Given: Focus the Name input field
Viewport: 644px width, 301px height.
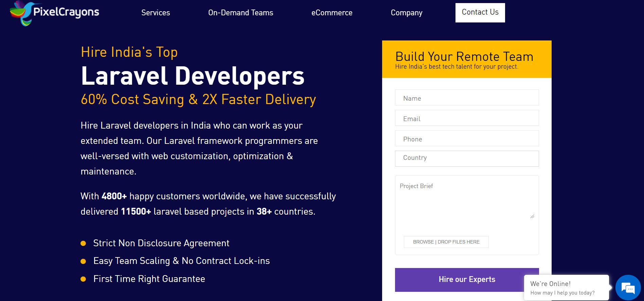Looking at the screenshot, I should (x=467, y=98).
